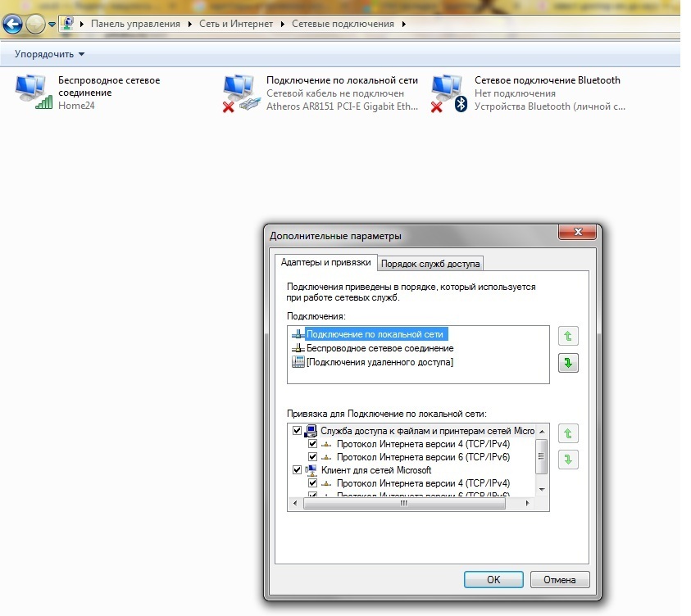Disable TCP/IPv6 under file and printer sharing
The width and height of the screenshot is (691, 616).
click(312, 457)
